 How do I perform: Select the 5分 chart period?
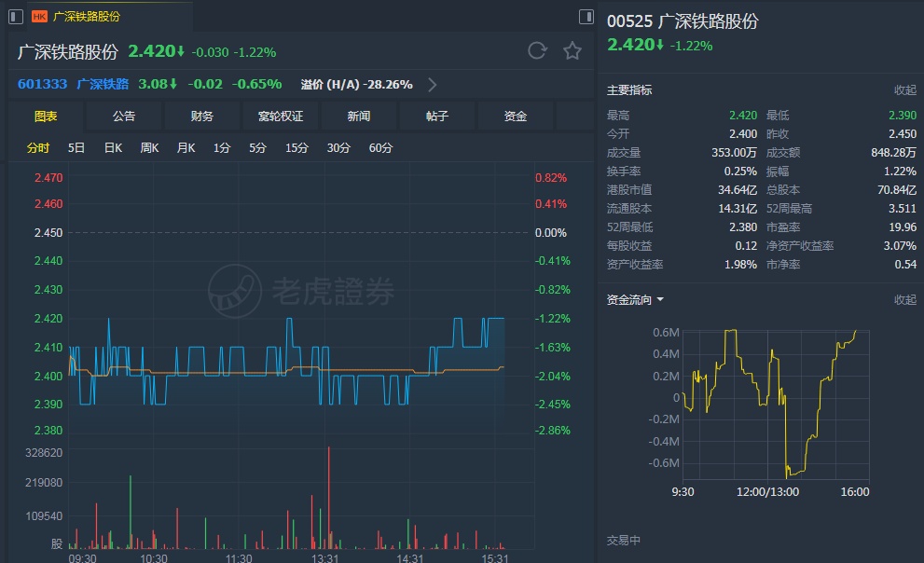click(x=257, y=148)
